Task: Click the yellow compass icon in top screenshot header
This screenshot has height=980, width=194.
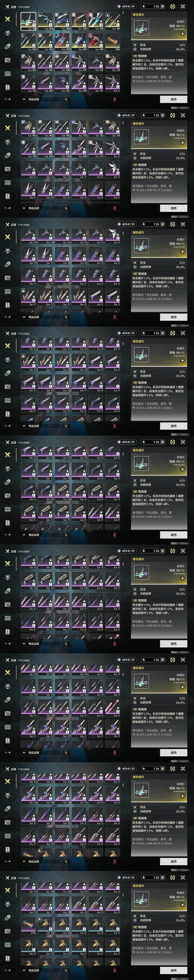Action: pos(173,7)
